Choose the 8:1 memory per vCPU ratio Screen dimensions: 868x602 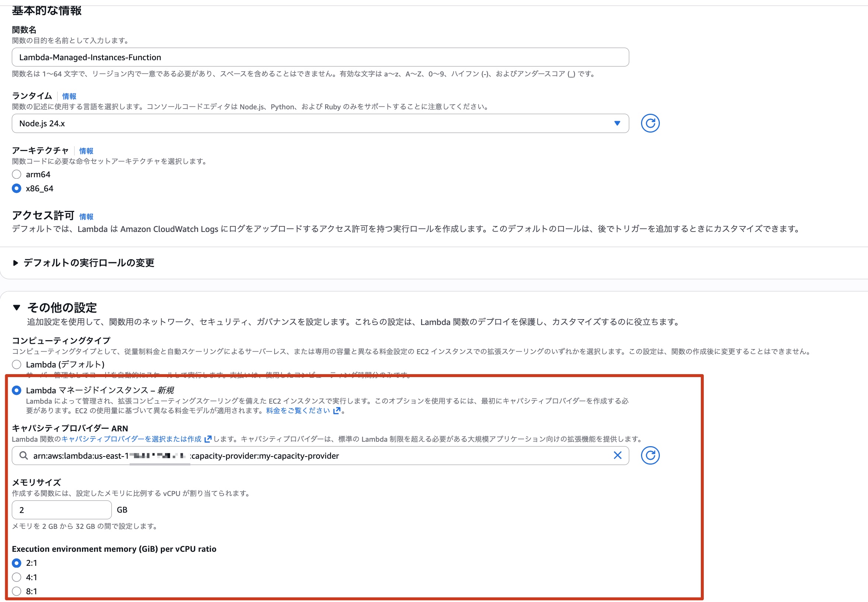tap(16, 591)
